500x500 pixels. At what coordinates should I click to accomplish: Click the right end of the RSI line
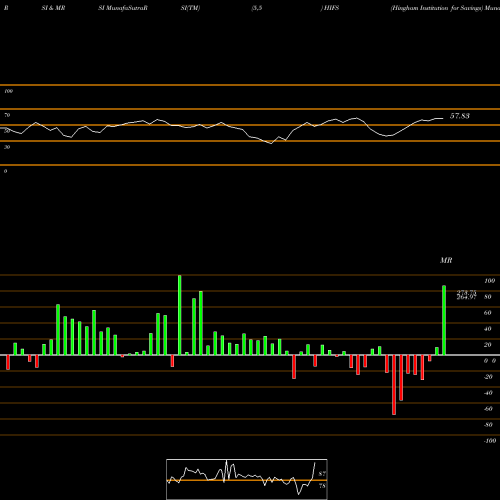coord(443,118)
